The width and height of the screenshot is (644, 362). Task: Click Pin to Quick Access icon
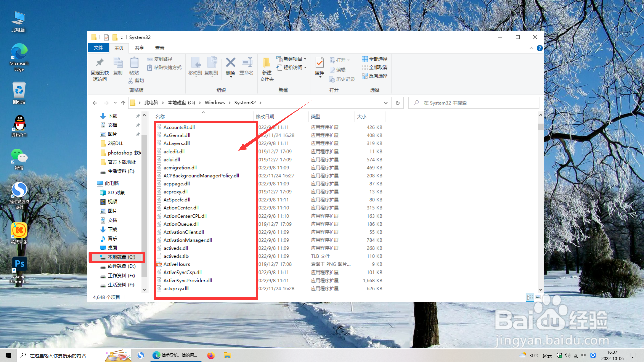tap(100, 63)
